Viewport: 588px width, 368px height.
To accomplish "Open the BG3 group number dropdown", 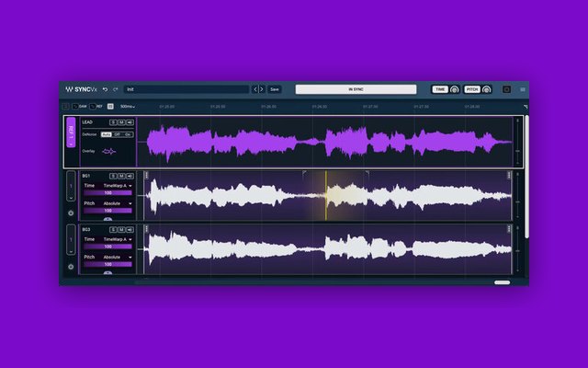I will coord(71,240).
